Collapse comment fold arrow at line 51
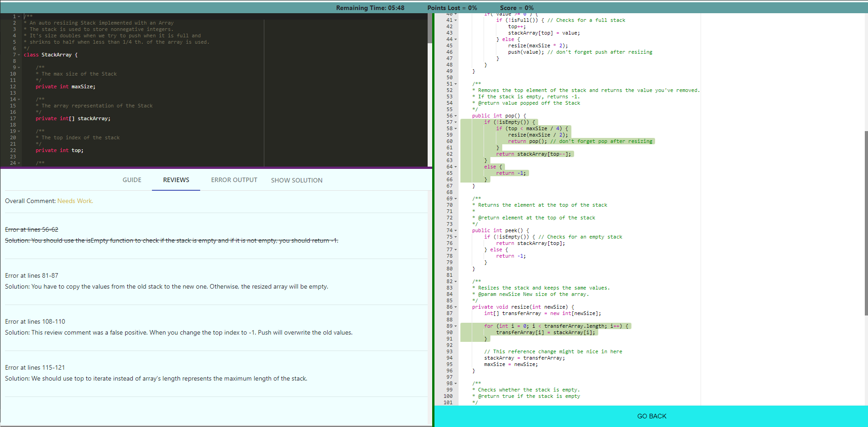This screenshot has width=868, height=427. tap(455, 84)
